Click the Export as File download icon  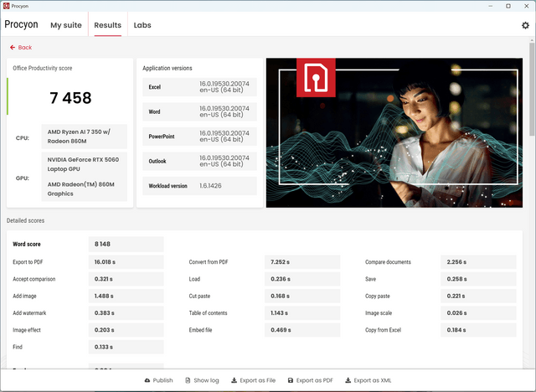point(234,380)
